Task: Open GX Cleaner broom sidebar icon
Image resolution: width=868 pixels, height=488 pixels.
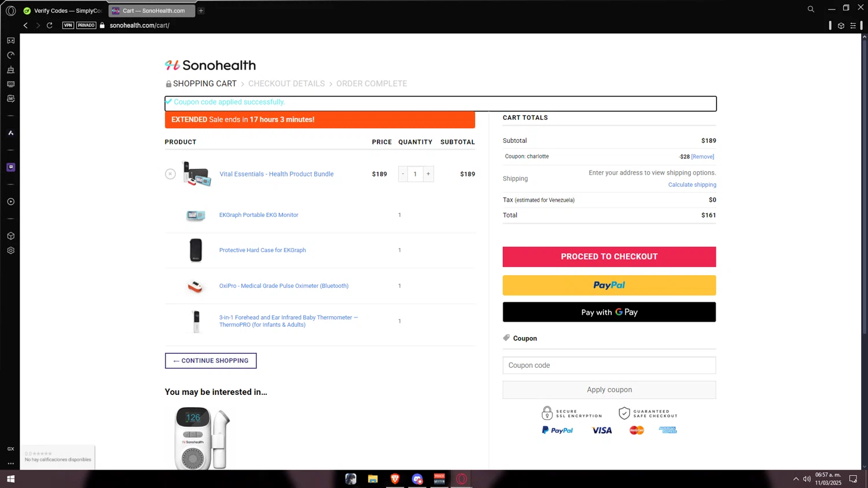Action: click(10, 70)
